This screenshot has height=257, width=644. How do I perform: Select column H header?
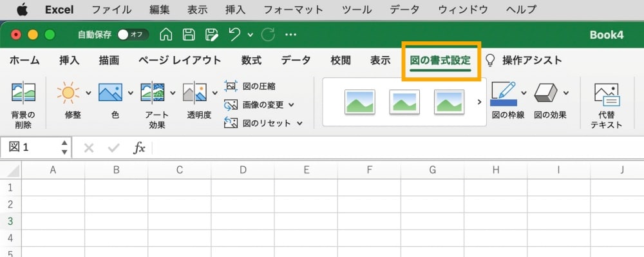[x=496, y=170]
